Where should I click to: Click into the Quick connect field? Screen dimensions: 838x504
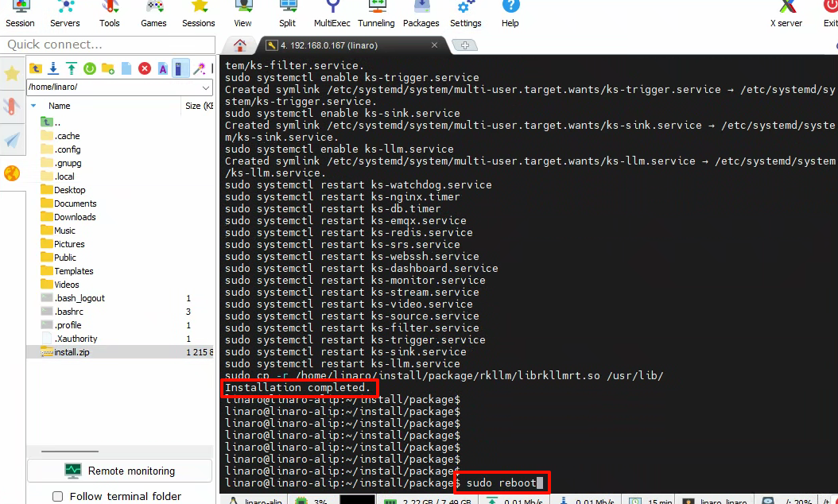coord(108,45)
